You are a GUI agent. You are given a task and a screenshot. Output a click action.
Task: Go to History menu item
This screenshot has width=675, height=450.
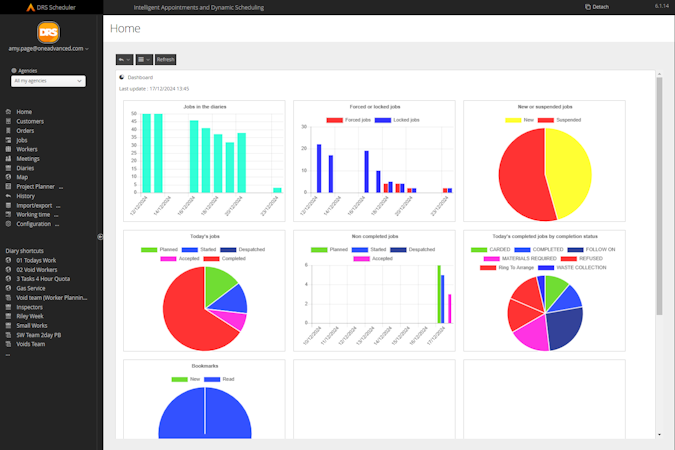[25, 196]
